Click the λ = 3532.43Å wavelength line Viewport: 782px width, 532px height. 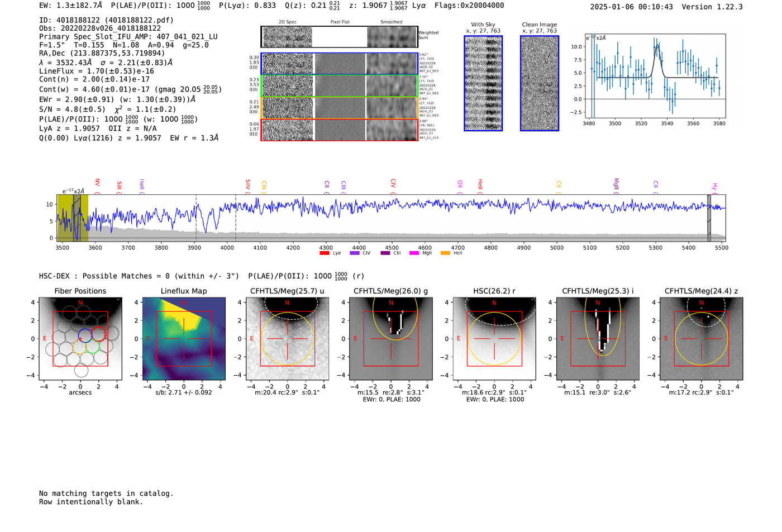pyautogui.click(x=106, y=63)
